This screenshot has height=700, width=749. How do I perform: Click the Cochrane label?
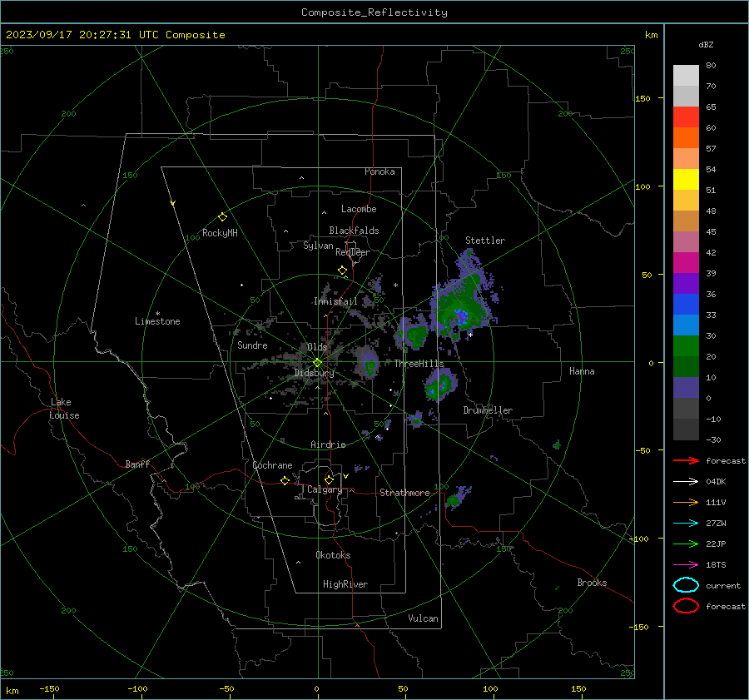point(272,465)
